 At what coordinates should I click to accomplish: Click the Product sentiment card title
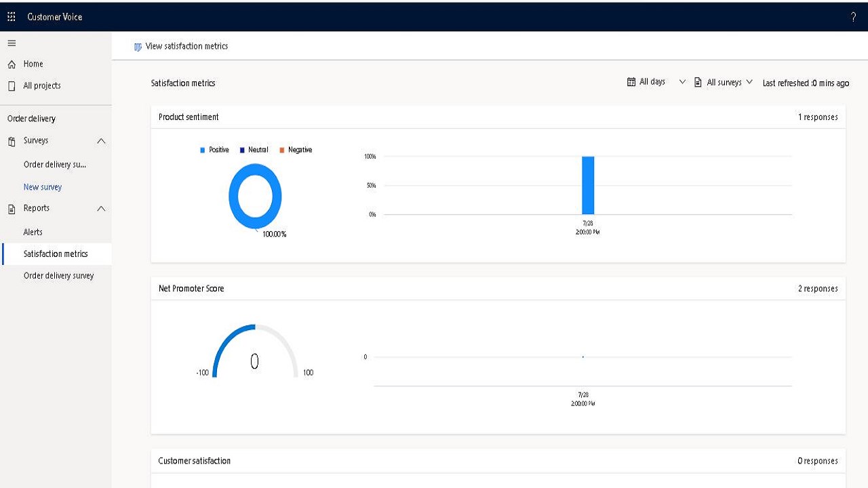click(189, 117)
